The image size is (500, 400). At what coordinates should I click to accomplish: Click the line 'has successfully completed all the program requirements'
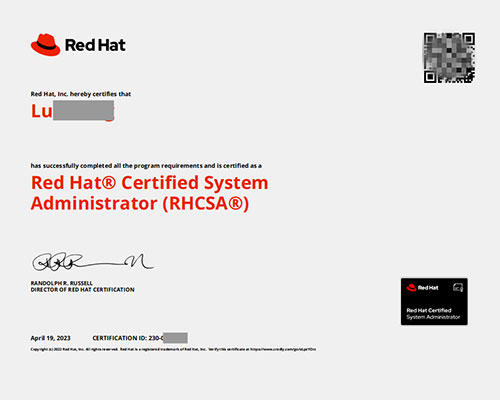pyautogui.click(x=146, y=166)
